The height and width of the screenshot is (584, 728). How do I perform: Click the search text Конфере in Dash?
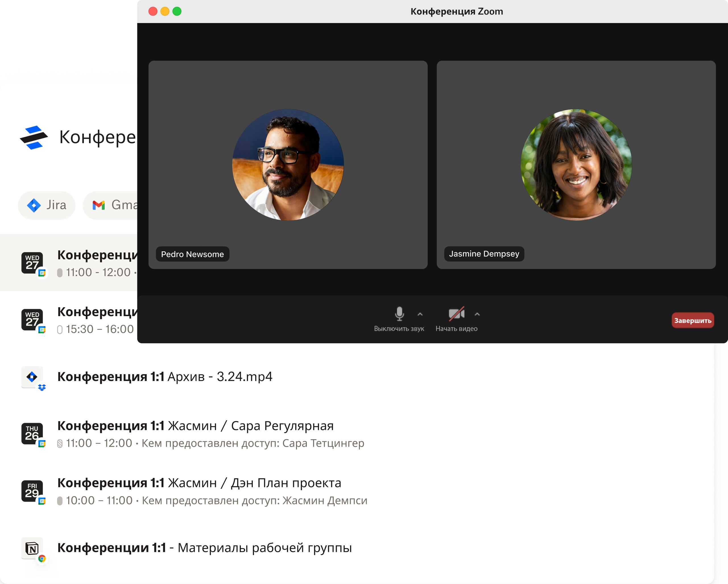pos(98,137)
